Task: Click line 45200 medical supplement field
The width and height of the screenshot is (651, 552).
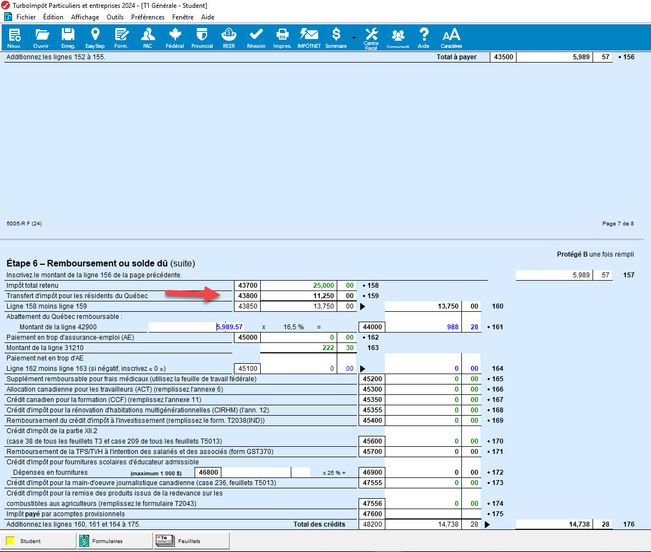Action: [x=423, y=379]
